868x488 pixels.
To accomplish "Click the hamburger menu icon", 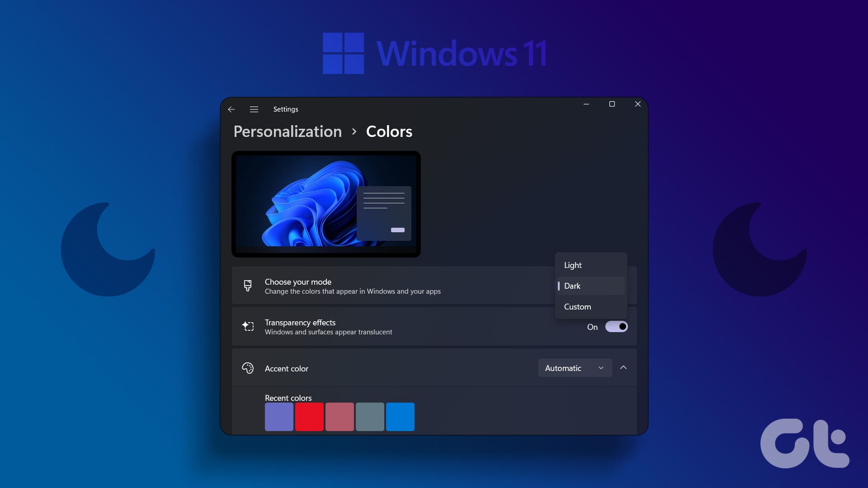I will tap(254, 109).
